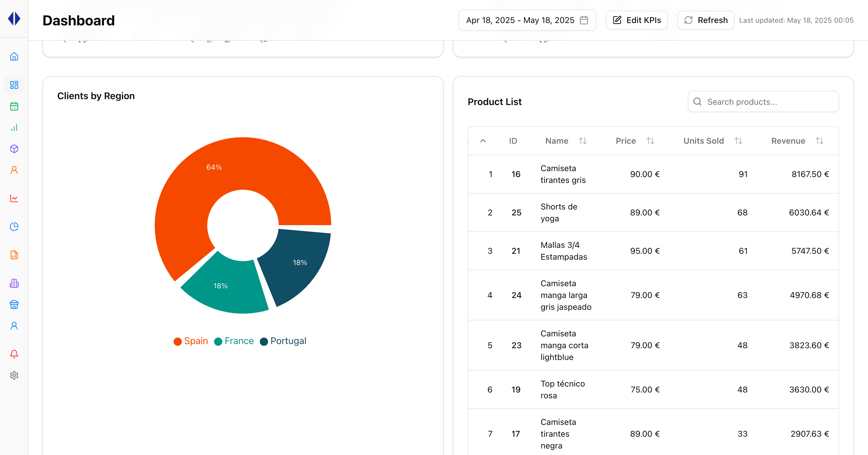The image size is (868, 455).
Task: Click the magnifier icon in product search
Action: (697, 102)
